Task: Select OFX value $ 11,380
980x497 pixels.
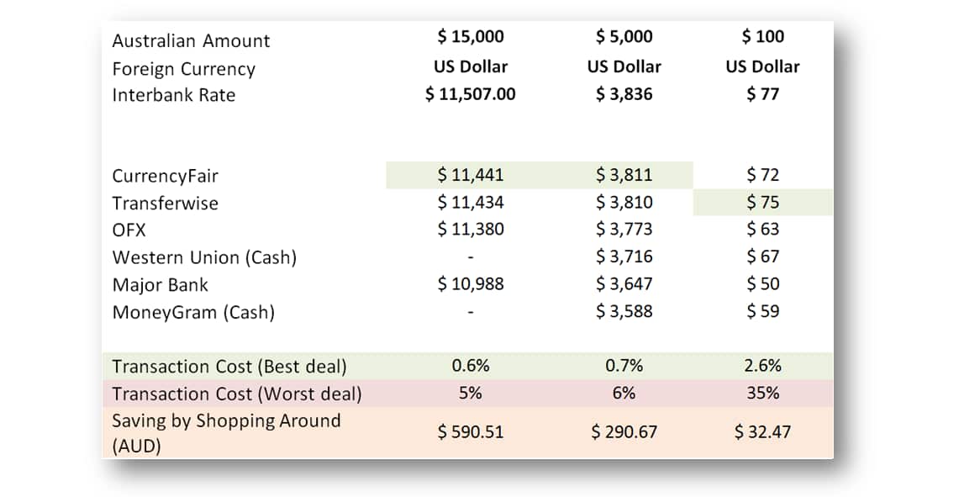Action: pos(471,230)
